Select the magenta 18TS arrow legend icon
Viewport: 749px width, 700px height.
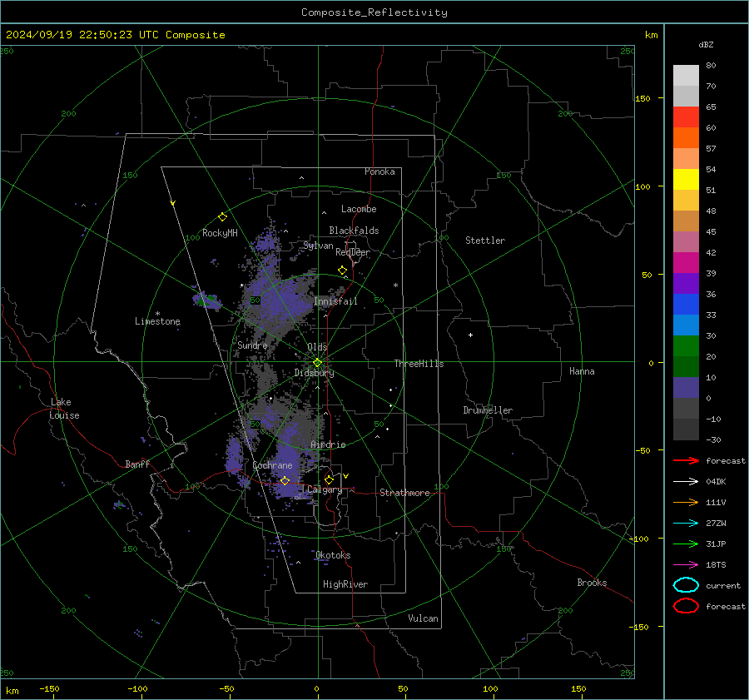click(686, 565)
